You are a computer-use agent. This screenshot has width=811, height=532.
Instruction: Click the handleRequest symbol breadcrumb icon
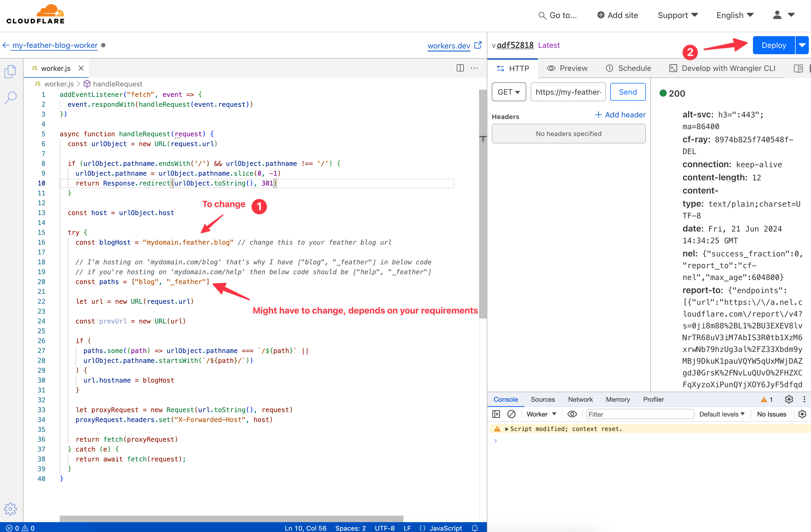coord(87,84)
